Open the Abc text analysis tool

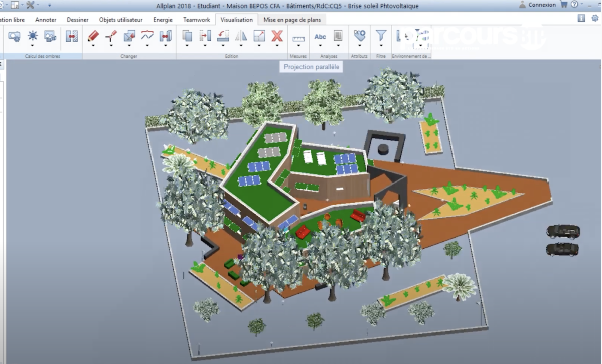click(x=320, y=36)
